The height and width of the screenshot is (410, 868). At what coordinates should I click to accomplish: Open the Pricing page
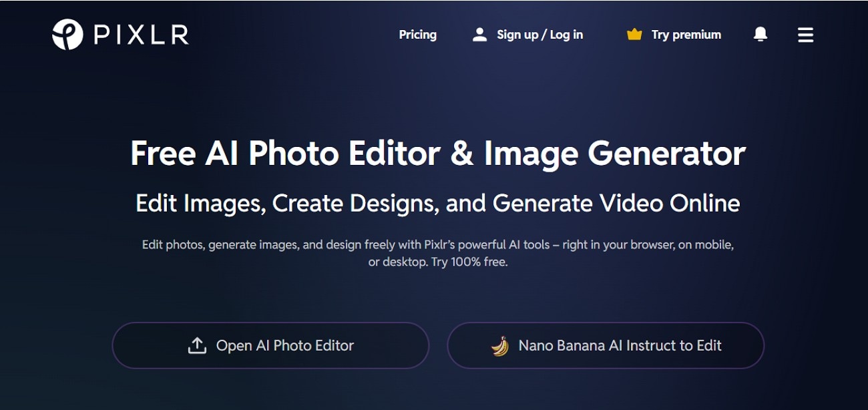click(x=418, y=35)
